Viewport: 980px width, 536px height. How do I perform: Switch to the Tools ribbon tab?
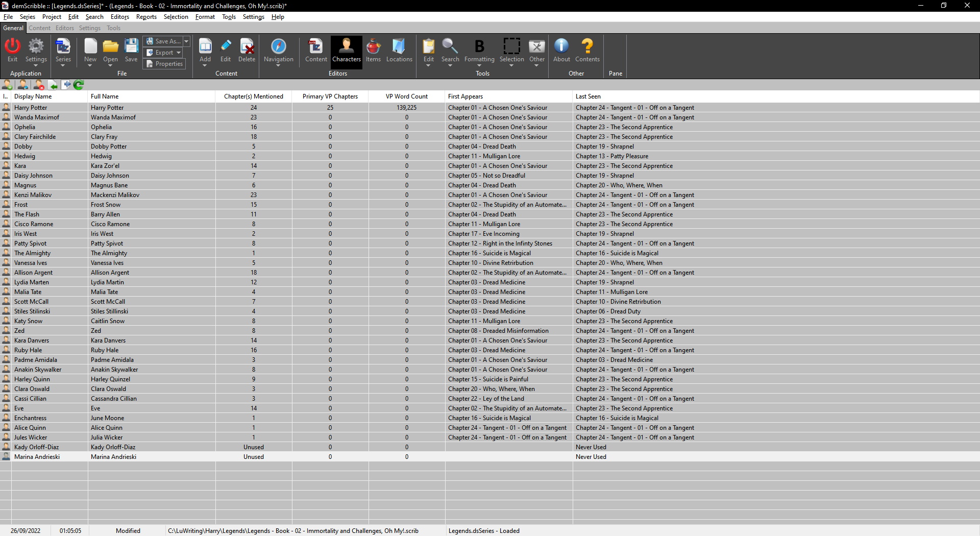click(x=113, y=28)
